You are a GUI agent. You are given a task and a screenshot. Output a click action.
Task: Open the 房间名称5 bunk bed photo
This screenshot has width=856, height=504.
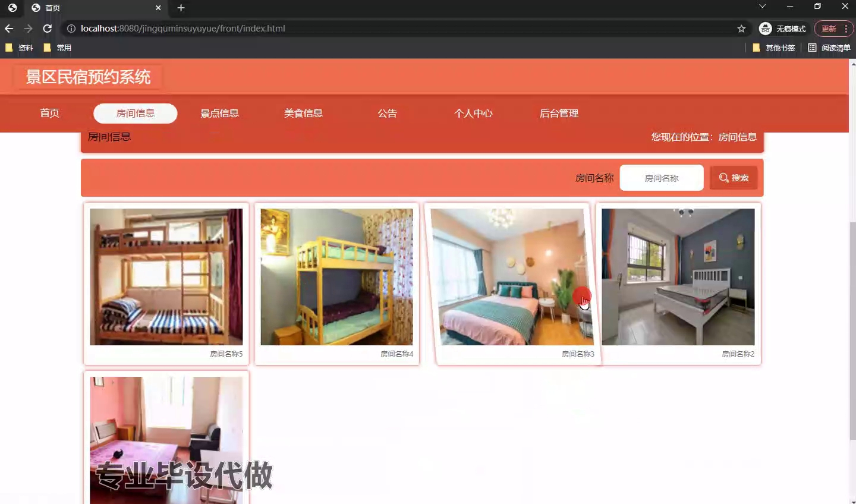pos(166,276)
